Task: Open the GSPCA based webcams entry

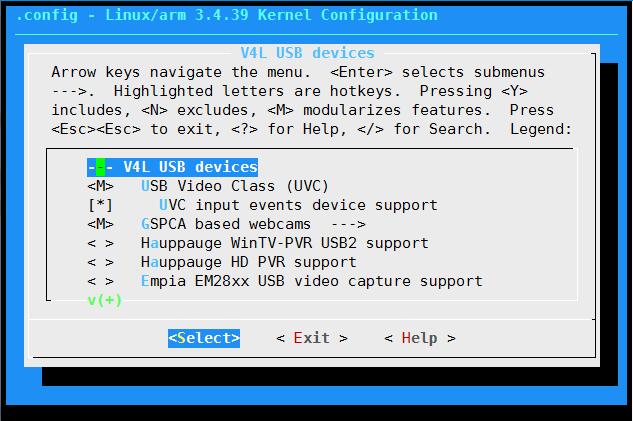Action: click(x=226, y=224)
